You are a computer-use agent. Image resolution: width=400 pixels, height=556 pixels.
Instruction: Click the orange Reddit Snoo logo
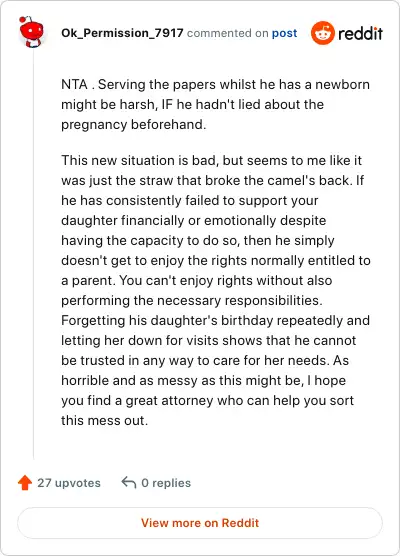tap(323, 33)
